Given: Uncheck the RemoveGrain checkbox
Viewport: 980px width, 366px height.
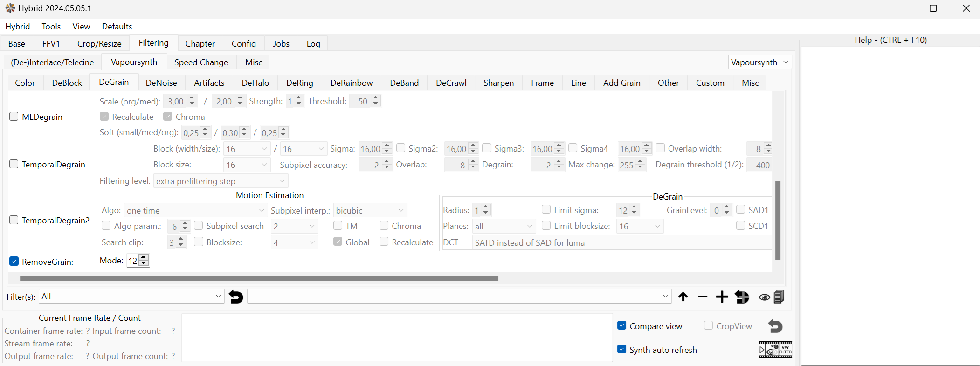Looking at the screenshot, I should click(14, 262).
